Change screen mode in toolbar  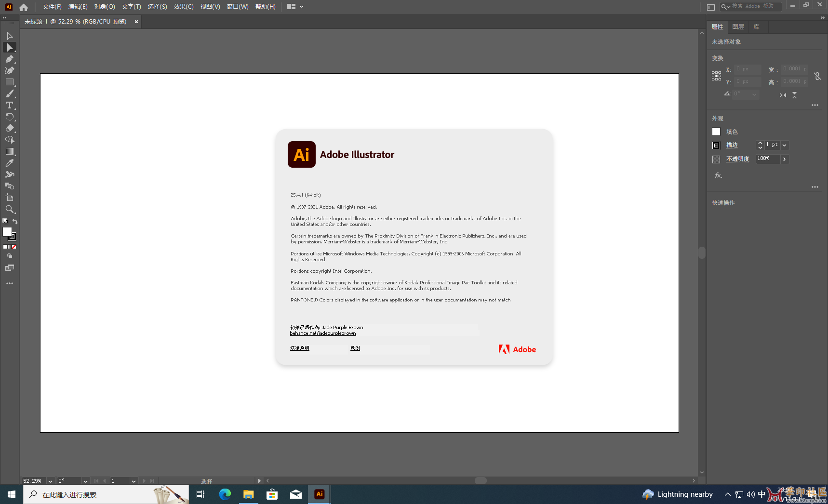pyautogui.click(x=10, y=268)
